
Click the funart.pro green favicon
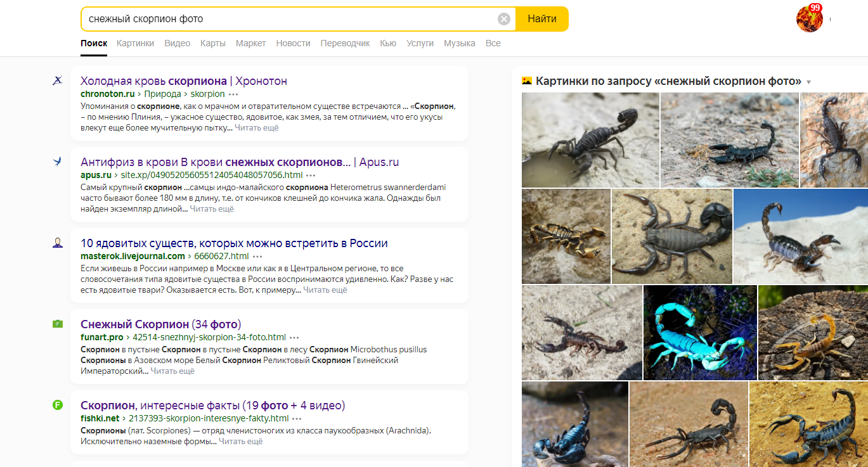click(x=58, y=324)
